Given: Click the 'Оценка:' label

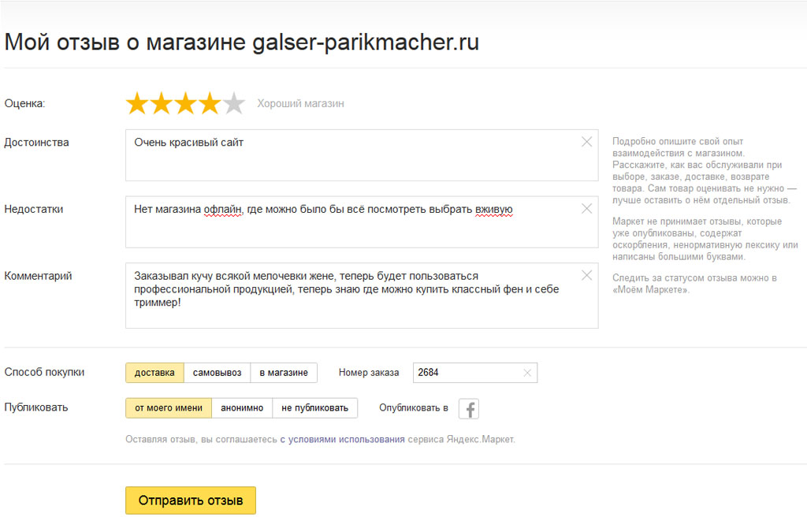Looking at the screenshot, I should click(x=24, y=103).
